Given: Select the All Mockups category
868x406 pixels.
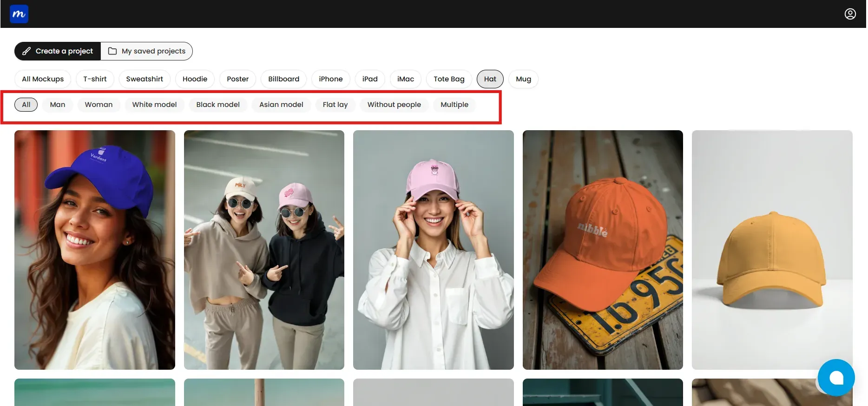Looking at the screenshot, I should click(43, 79).
